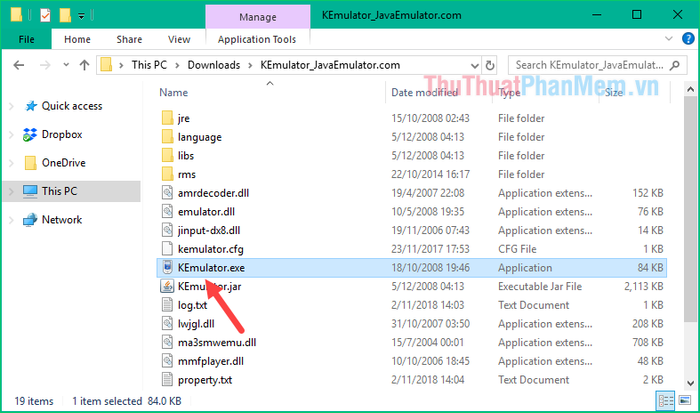
Task: Expand Dropbox in navigation pane
Action: click(11, 134)
